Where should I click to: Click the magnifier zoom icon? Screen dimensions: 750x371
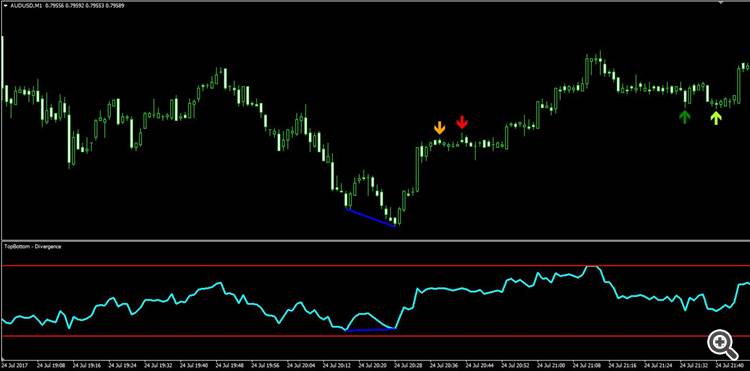[722, 344]
